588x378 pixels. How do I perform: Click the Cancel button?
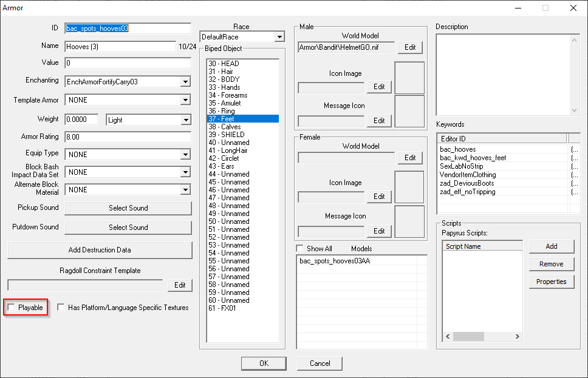(320, 363)
